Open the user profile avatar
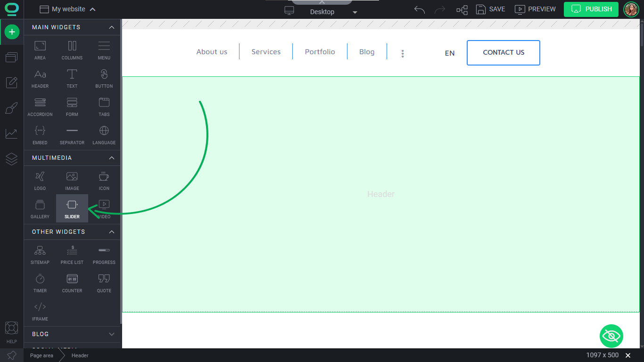 click(631, 9)
